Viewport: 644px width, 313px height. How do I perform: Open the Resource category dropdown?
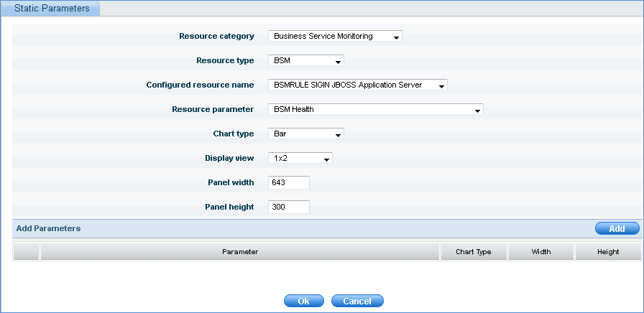tap(334, 37)
